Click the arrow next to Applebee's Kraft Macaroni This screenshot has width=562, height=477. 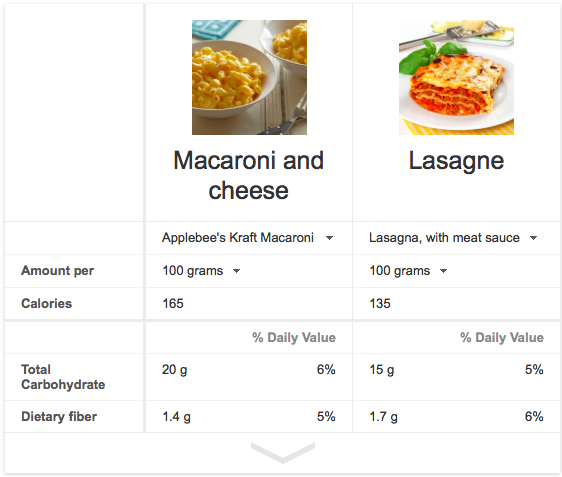pyautogui.click(x=329, y=238)
